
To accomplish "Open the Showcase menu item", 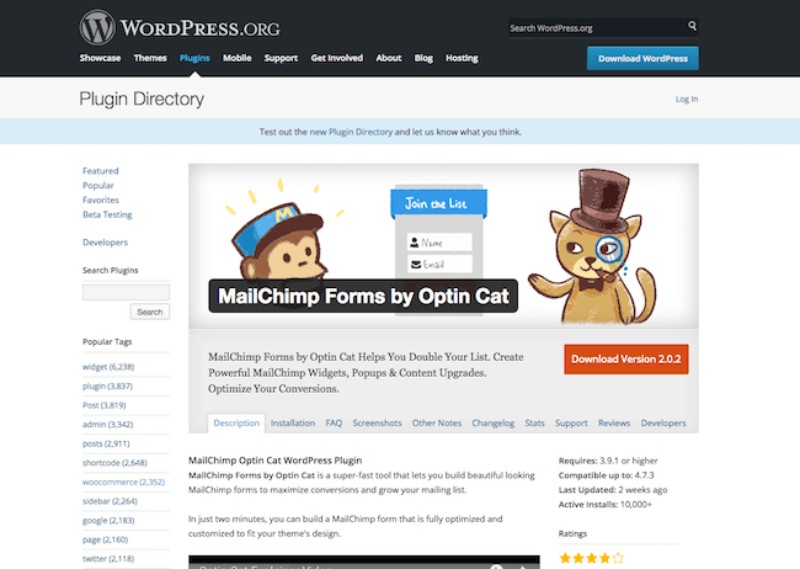I will point(100,58).
